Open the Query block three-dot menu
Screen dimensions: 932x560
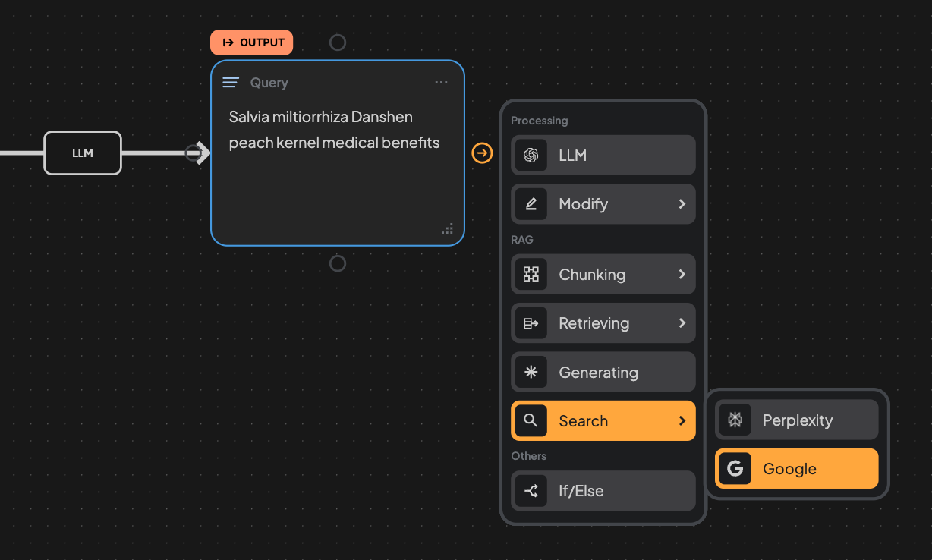click(441, 83)
